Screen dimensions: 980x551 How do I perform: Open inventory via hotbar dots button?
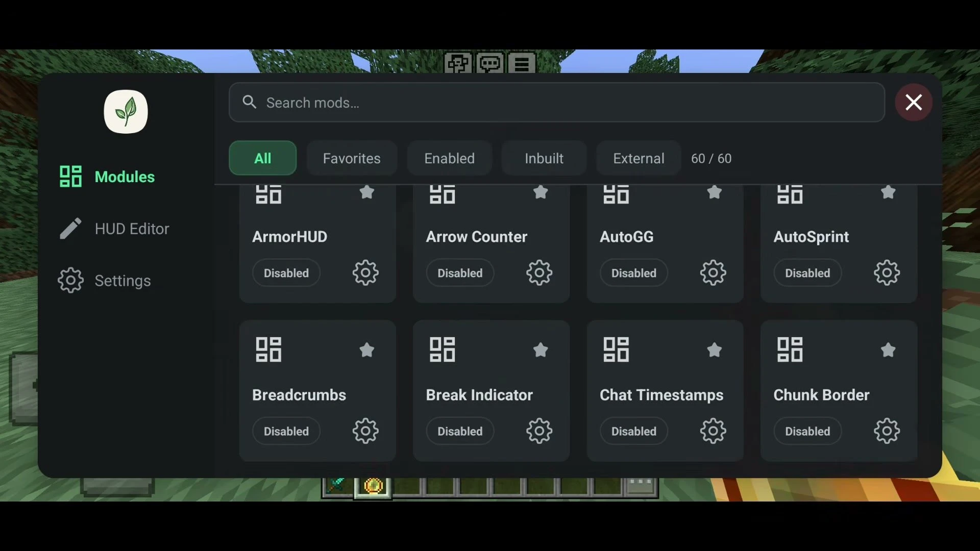tap(641, 486)
